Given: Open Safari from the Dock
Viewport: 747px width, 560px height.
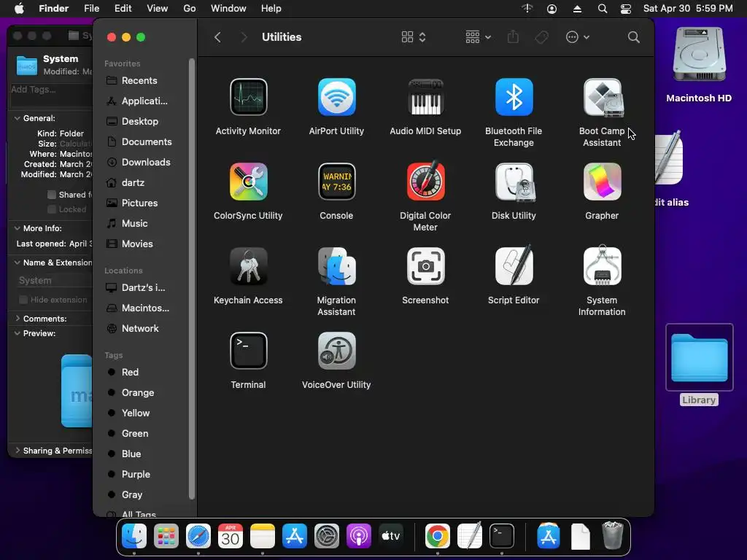Looking at the screenshot, I should 198,536.
